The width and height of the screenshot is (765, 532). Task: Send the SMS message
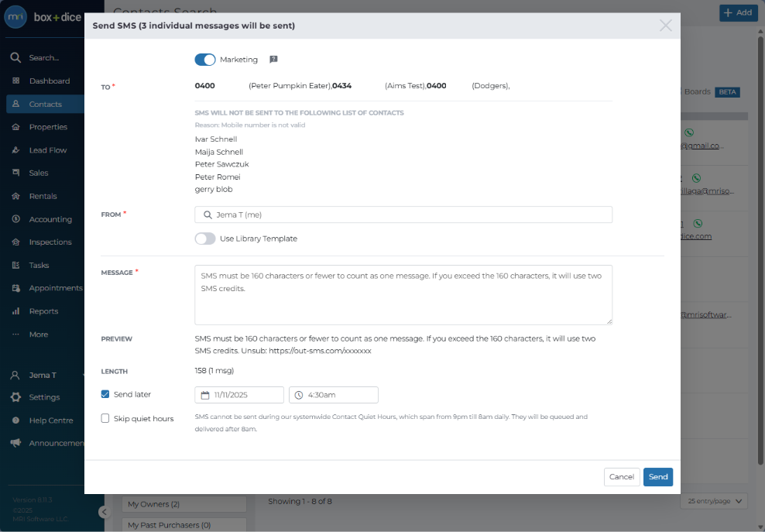[657, 477]
